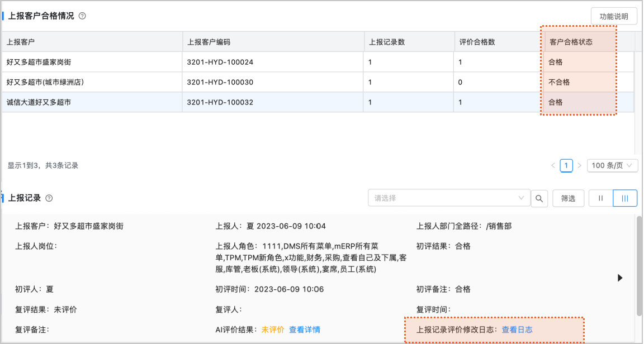This screenshot has width=644, height=344.
Task: Switch to two-column layout icon
Action: pyautogui.click(x=600, y=199)
